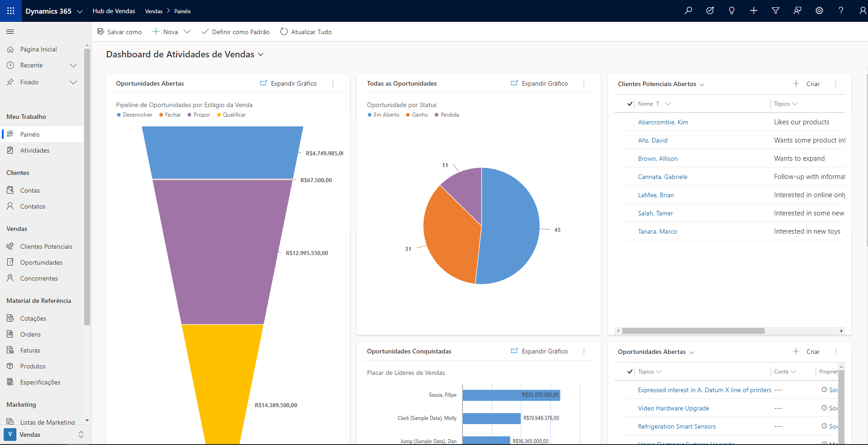Open lead Abercrombie, Kim

[663, 122]
